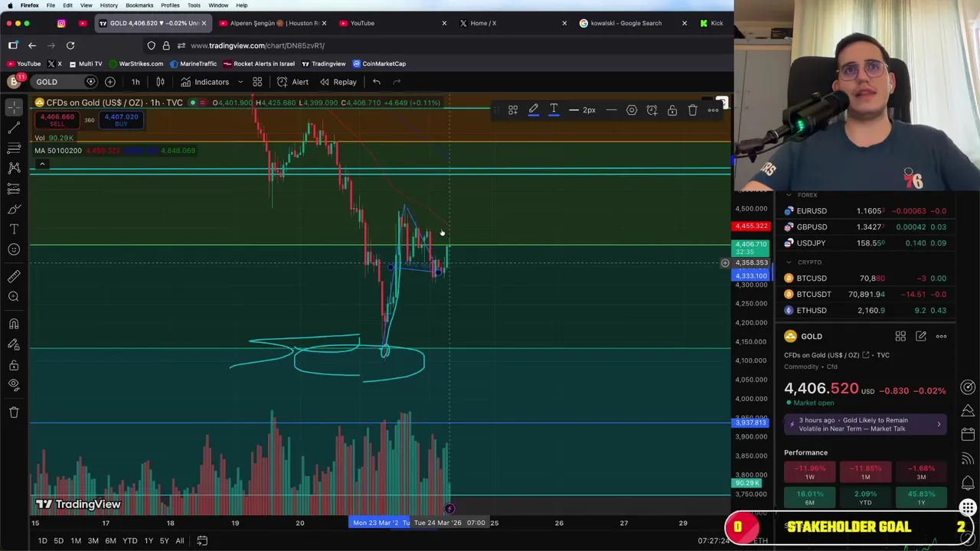This screenshot has height=551, width=980.
Task: Toggle lock all drawing tools
Action: 14,364
